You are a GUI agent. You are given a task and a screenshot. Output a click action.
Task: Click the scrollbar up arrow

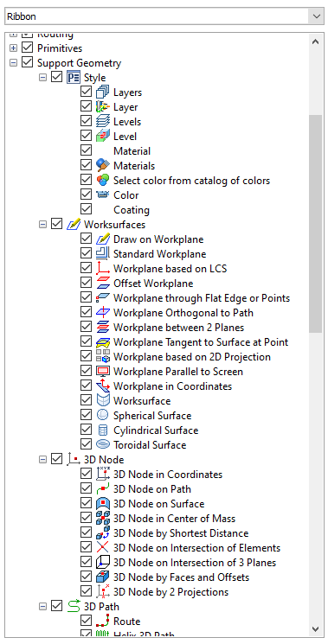coord(315,41)
